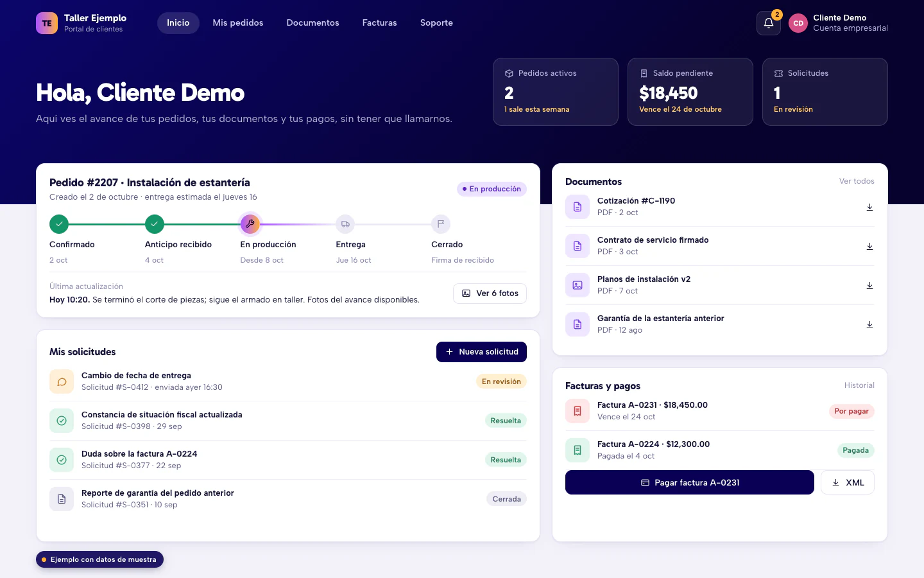This screenshot has width=924, height=578.
Task: Open Ver 6 fotos gallery
Action: click(x=490, y=293)
